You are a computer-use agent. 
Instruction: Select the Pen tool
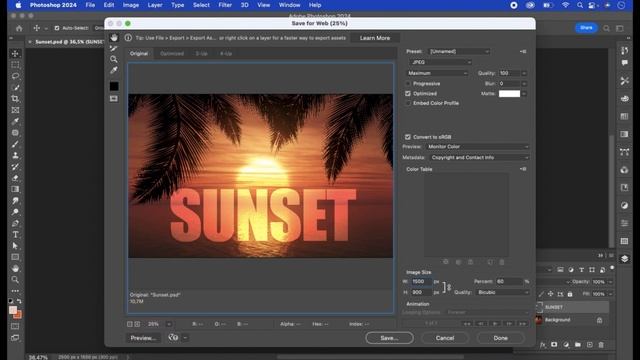click(x=15, y=223)
